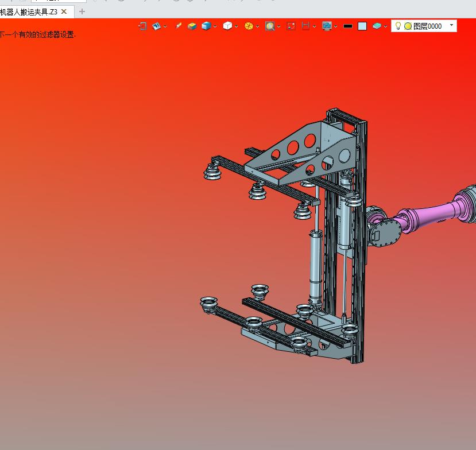Click the red curve icon in toolbar
Screen dimensions: 476x450
[x=291, y=26]
